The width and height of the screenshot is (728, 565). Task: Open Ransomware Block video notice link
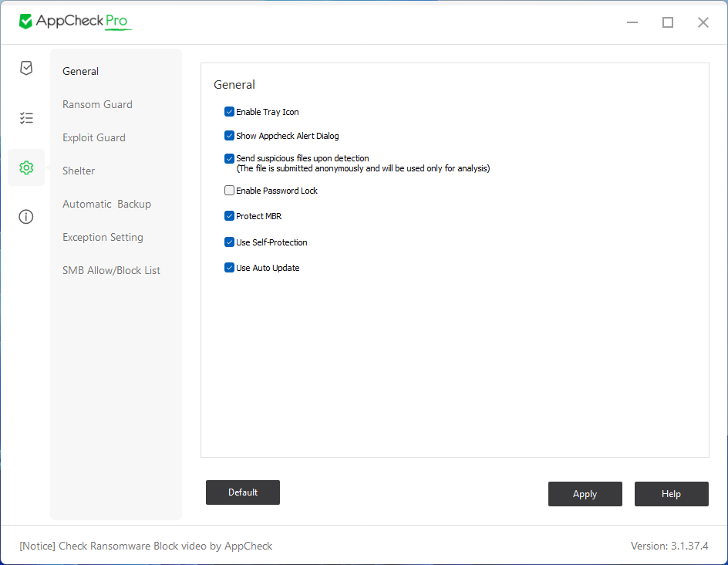coord(146,546)
